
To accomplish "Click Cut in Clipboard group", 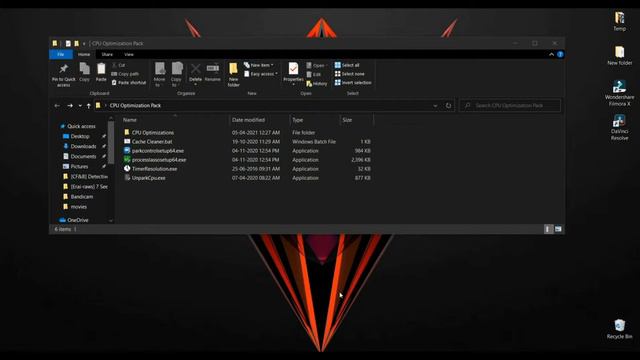I will tap(118, 65).
